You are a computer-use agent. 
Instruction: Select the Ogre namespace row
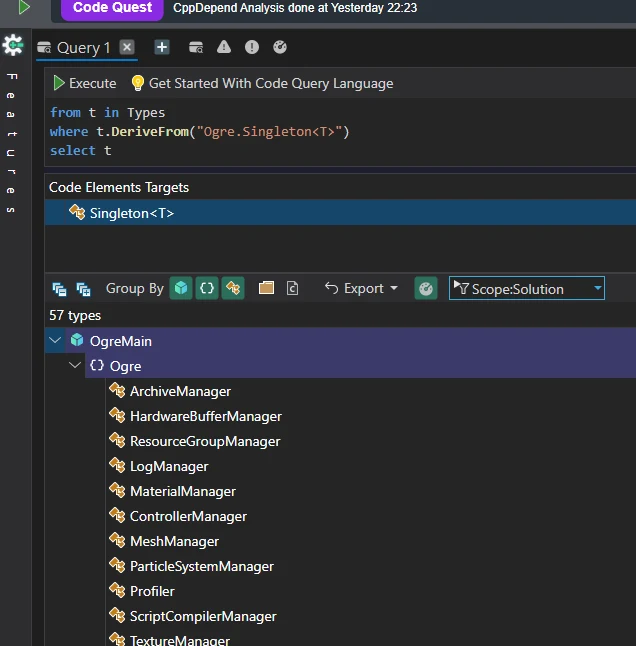pos(360,366)
